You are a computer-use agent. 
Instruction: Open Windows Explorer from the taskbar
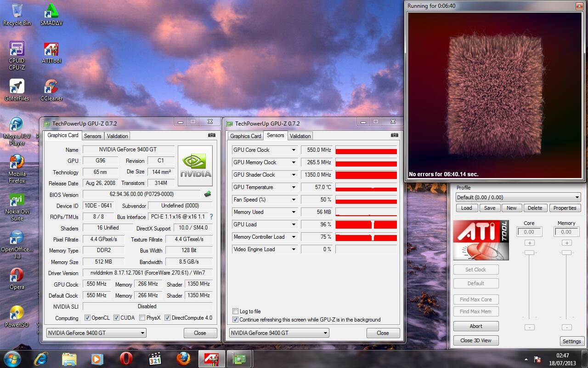point(69,358)
